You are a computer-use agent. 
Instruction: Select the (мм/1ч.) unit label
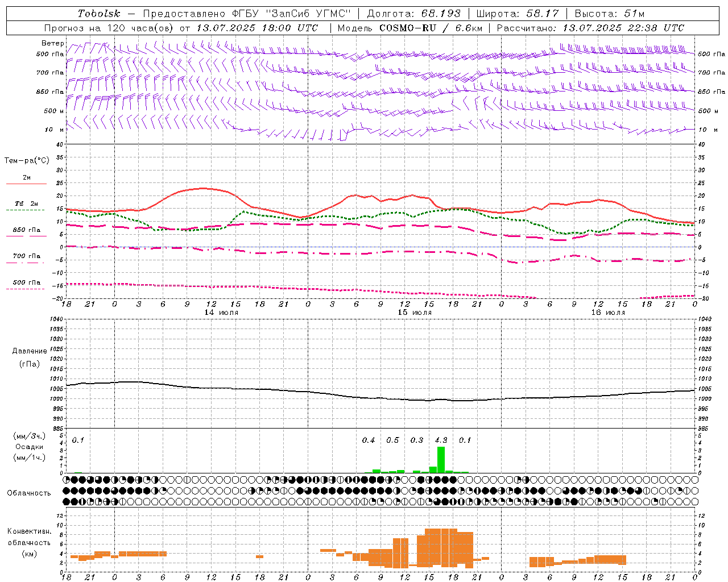[x=29, y=458]
